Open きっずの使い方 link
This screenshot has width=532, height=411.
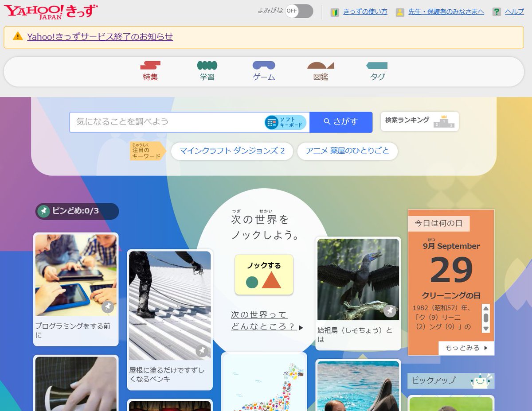[x=365, y=12]
